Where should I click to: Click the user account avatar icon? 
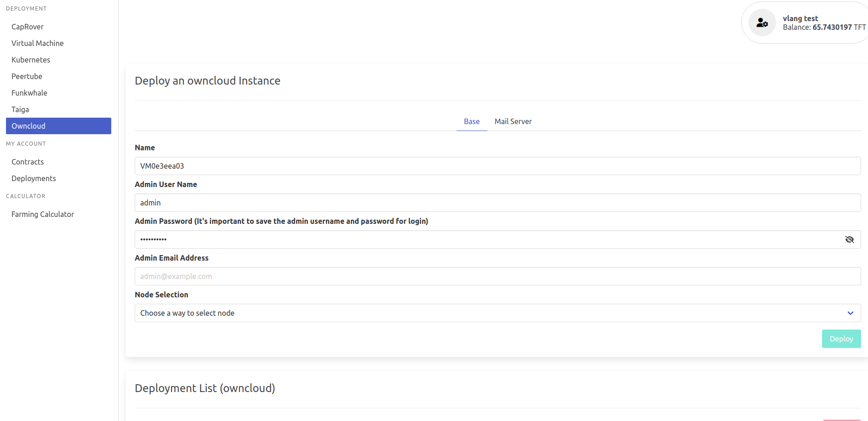[x=762, y=22]
